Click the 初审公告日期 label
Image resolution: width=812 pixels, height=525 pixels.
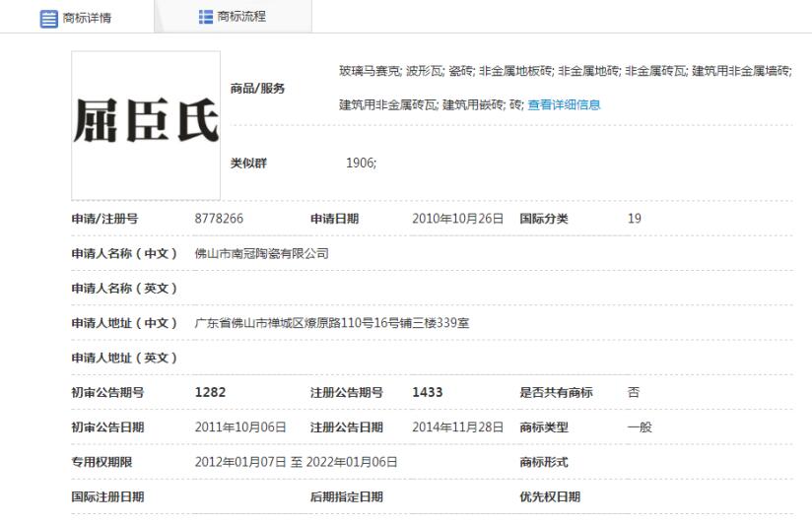point(107,427)
